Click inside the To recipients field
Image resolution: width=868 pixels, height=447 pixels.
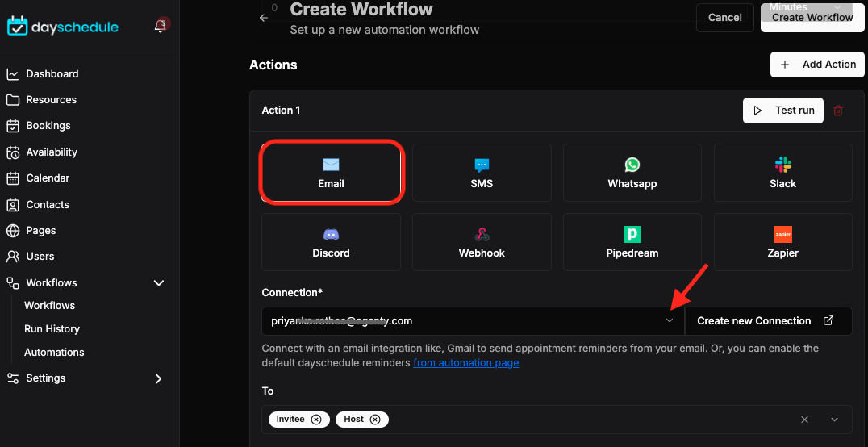click(x=557, y=420)
